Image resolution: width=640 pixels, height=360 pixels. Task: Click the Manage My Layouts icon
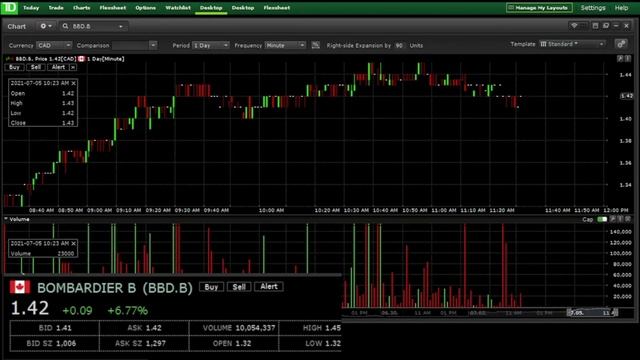tap(511, 8)
